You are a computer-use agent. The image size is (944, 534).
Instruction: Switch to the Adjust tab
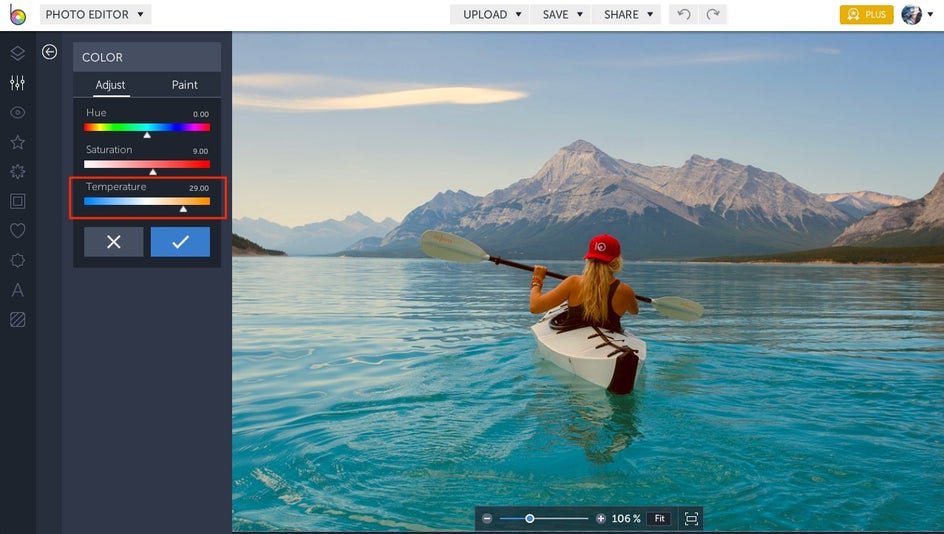[110, 85]
